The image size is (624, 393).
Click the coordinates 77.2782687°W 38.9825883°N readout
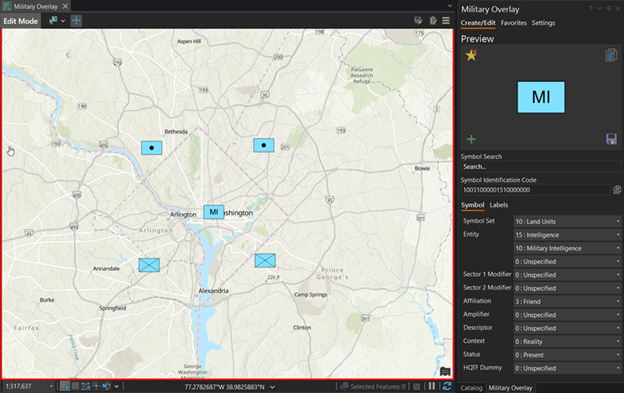(224, 387)
